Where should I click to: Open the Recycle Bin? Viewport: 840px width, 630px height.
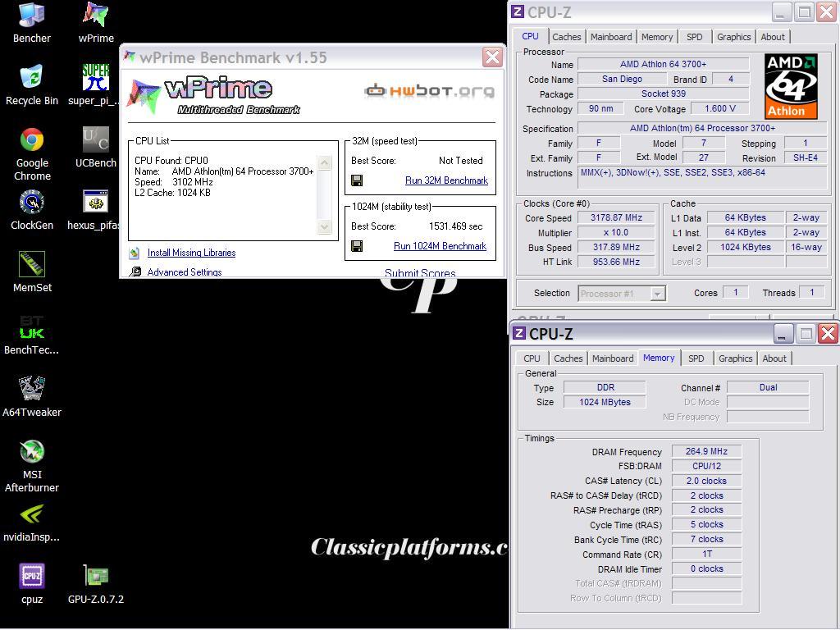[x=32, y=84]
